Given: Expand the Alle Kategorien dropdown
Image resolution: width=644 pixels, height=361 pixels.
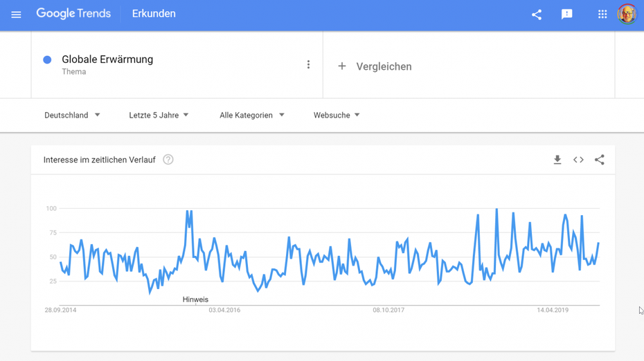Looking at the screenshot, I should (252, 115).
